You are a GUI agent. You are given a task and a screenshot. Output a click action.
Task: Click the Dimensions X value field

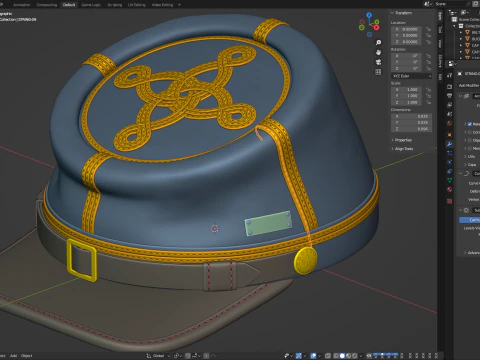[412, 116]
